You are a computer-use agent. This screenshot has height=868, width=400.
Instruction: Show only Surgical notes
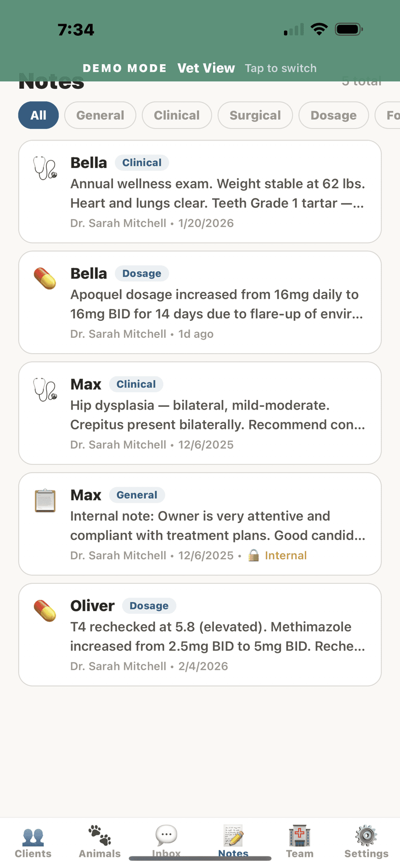(x=255, y=115)
